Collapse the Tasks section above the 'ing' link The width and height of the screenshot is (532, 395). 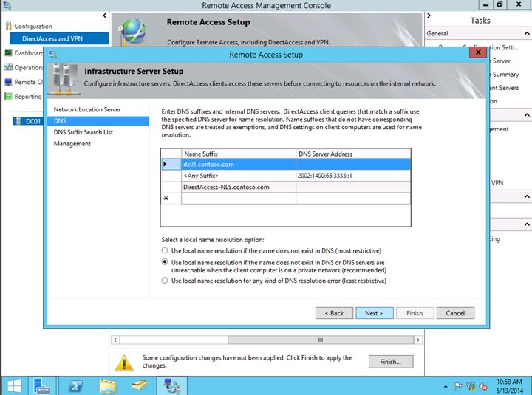[x=526, y=224]
